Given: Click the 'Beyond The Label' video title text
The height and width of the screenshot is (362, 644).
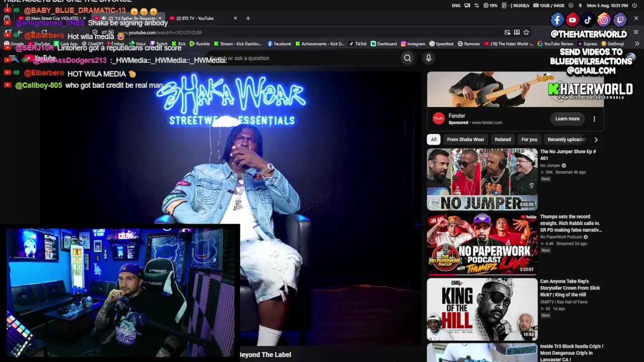Looking at the screenshot, I should pos(265,354).
